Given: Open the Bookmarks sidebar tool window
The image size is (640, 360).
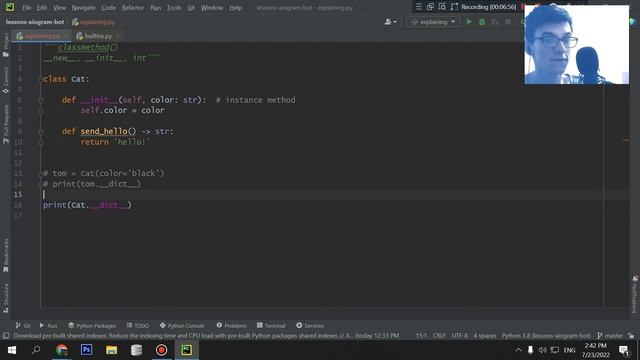Looking at the screenshot, I should (5, 255).
